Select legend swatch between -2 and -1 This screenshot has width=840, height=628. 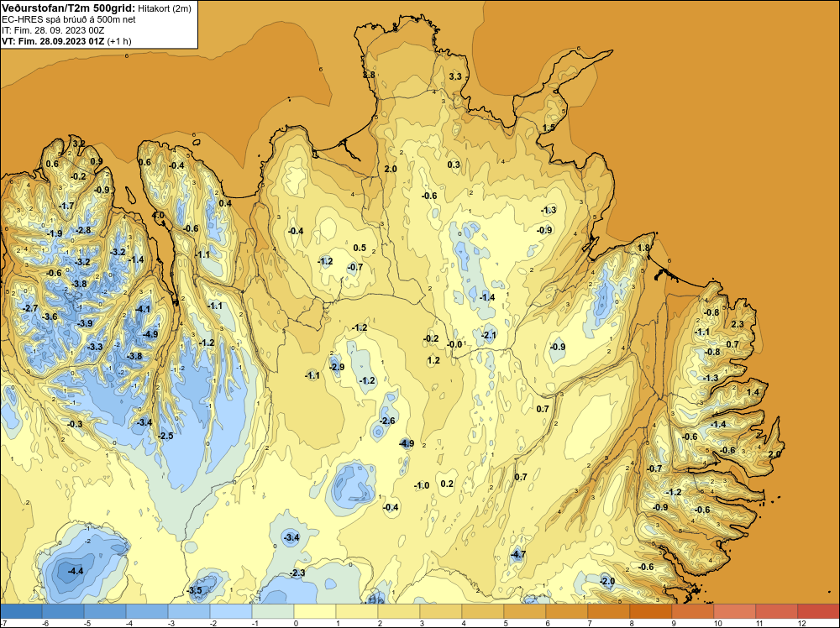pos(231,611)
